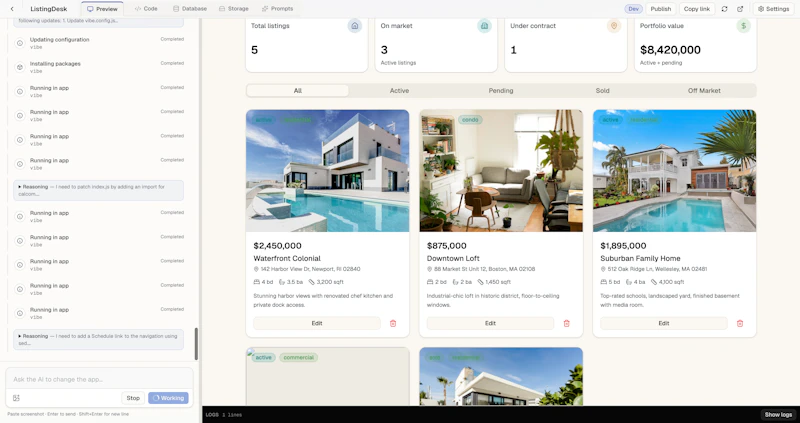This screenshot has width=800, height=423.
Task: Expand Reasoning about patching index.js
Action: 98,190
